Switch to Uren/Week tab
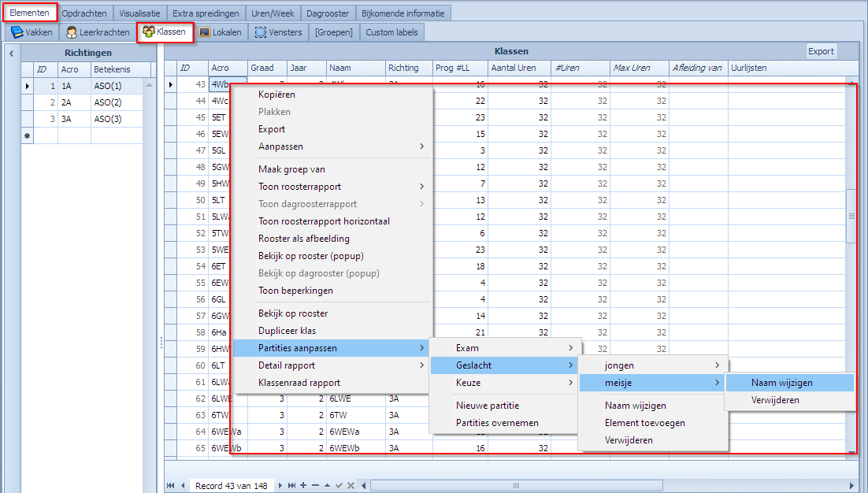868x493 pixels. click(x=273, y=13)
